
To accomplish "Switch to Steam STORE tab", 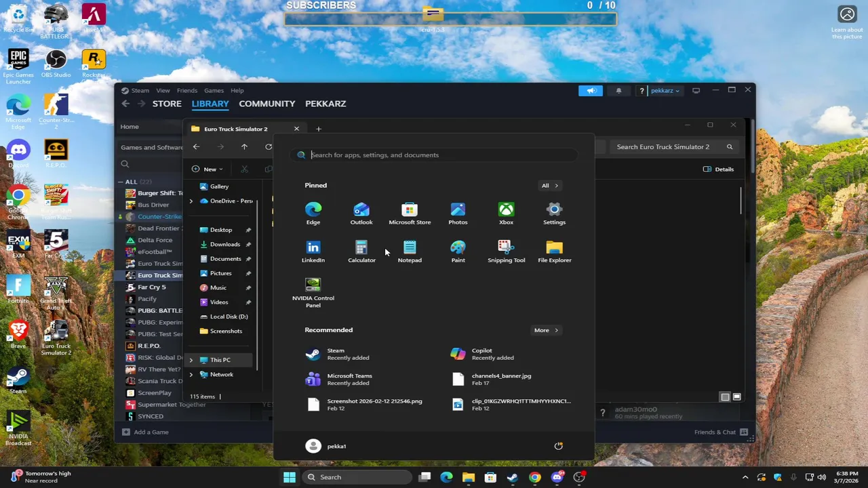I will [x=167, y=104].
